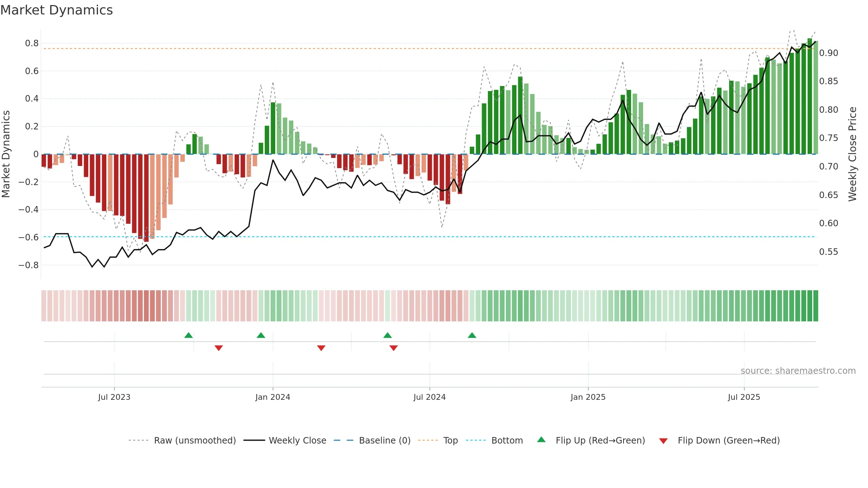Image resolution: width=868 pixels, height=488 pixels.
Task: Select the first green flip-up marker near Oct 2023
Action: click(x=188, y=335)
